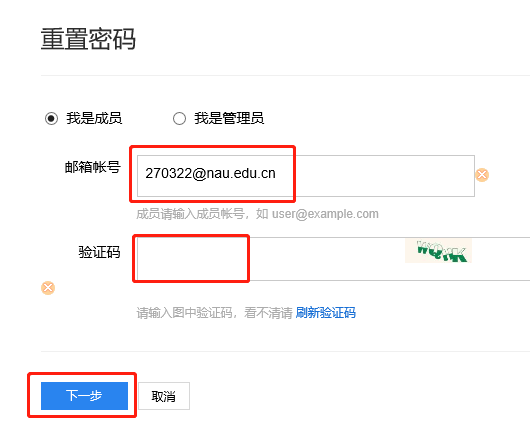Select the 我是管理员 radio button

179,119
